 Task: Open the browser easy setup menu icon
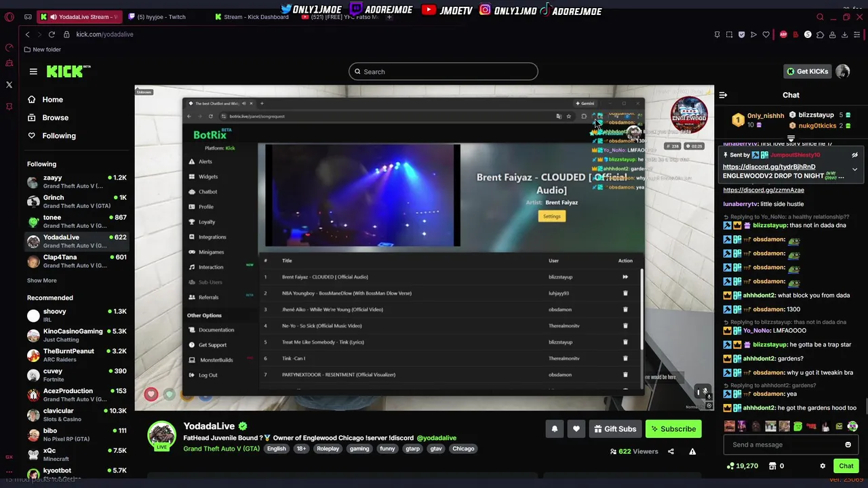tap(856, 35)
